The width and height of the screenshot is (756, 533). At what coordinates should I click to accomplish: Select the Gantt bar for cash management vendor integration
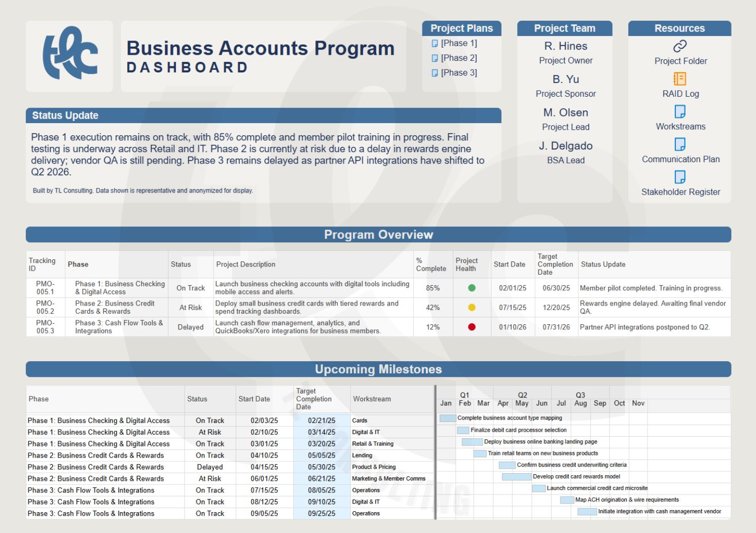pyautogui.click(x=587, y=512)
